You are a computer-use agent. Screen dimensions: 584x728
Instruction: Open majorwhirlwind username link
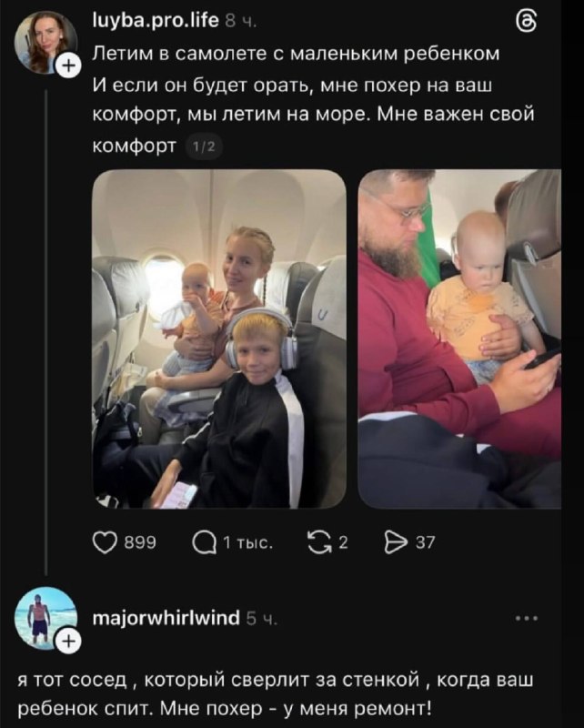[x=166, y=620]
